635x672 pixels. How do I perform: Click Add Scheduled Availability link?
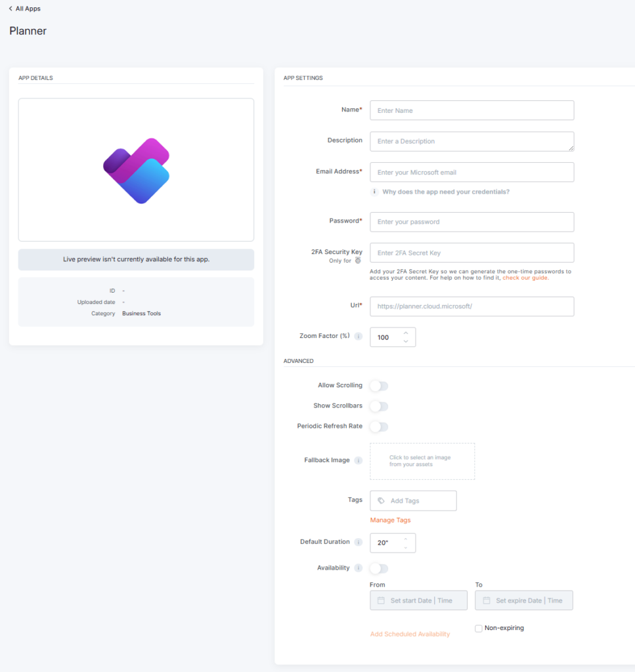point(410,634)
